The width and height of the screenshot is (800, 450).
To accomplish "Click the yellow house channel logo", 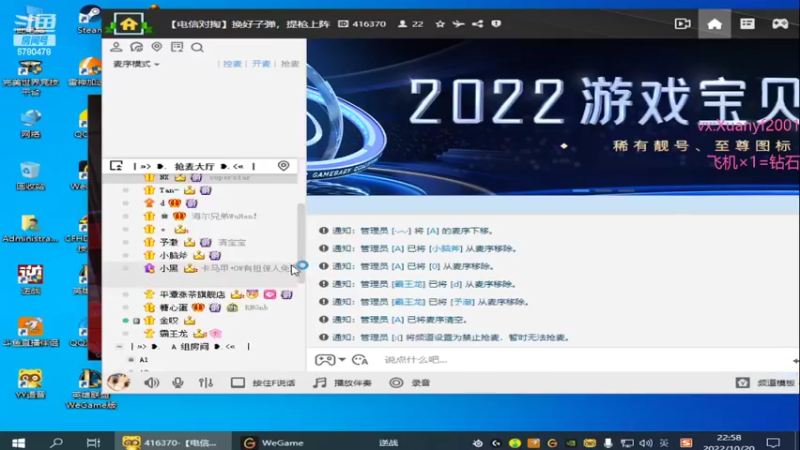I will 129,23.
